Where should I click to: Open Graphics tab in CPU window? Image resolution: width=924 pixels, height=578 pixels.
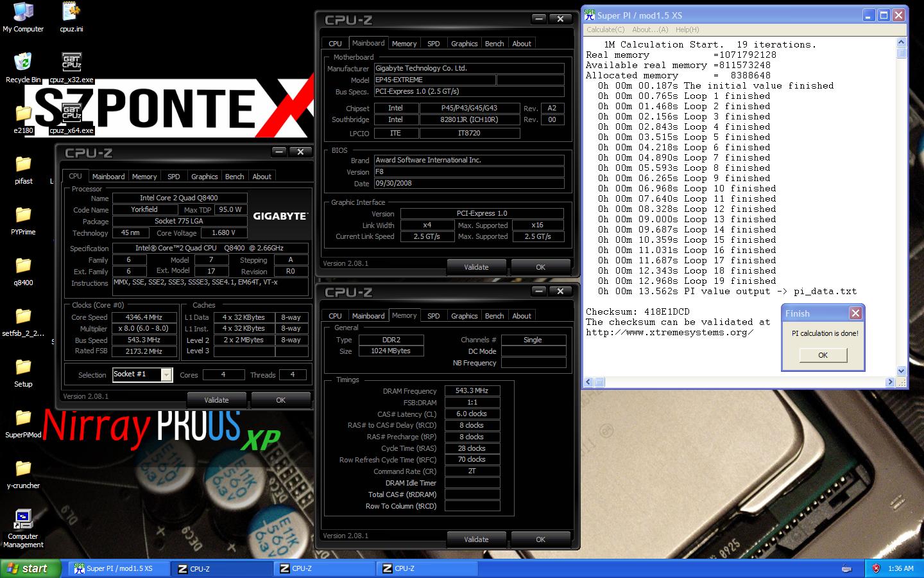(x=204, y=177)
